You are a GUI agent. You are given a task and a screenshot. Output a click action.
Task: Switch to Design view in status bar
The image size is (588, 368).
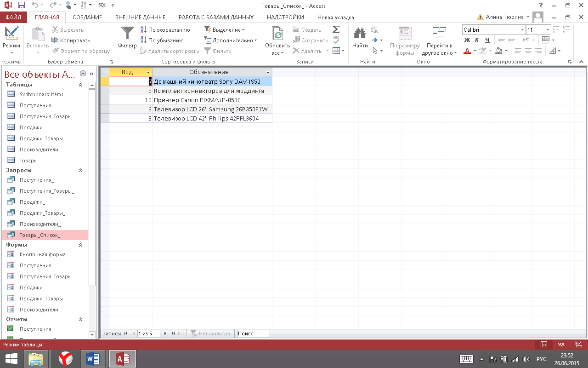point(578,345)
